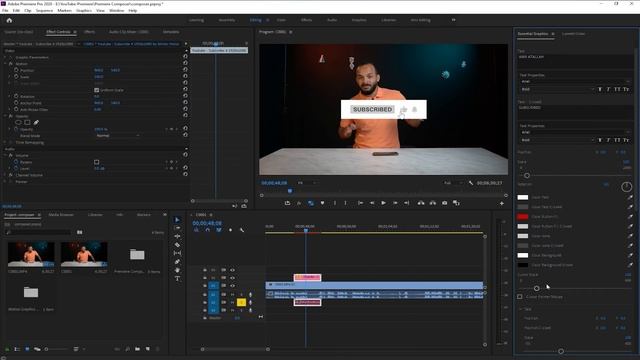640x360 pixels.
Task: Open the File menu
Action: click(5, 11)
